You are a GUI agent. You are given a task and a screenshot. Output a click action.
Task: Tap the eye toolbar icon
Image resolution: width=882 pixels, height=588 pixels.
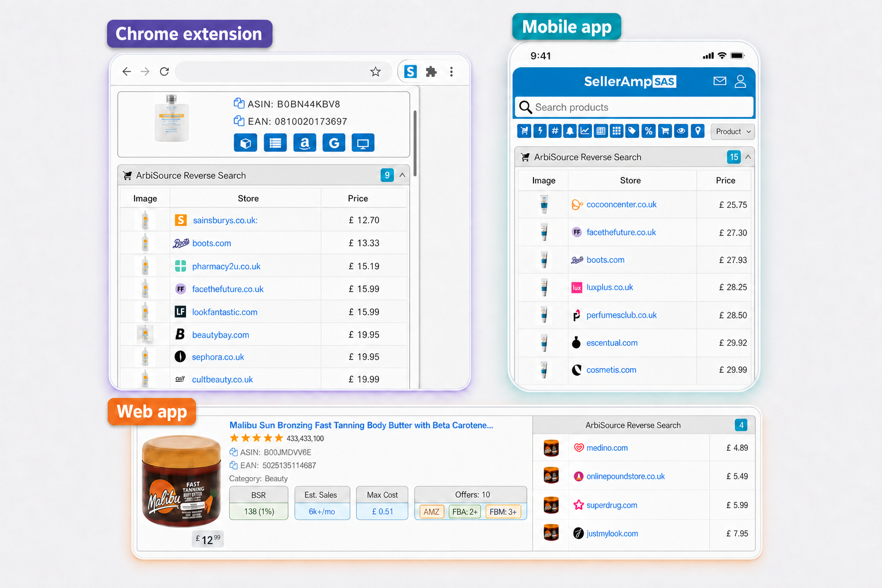point(681,131)
